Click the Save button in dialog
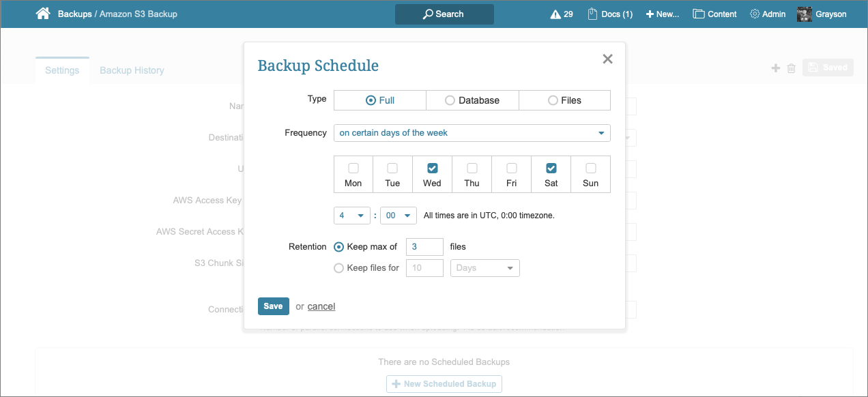Screen dimensions: 868x397 tap(273, 306)
